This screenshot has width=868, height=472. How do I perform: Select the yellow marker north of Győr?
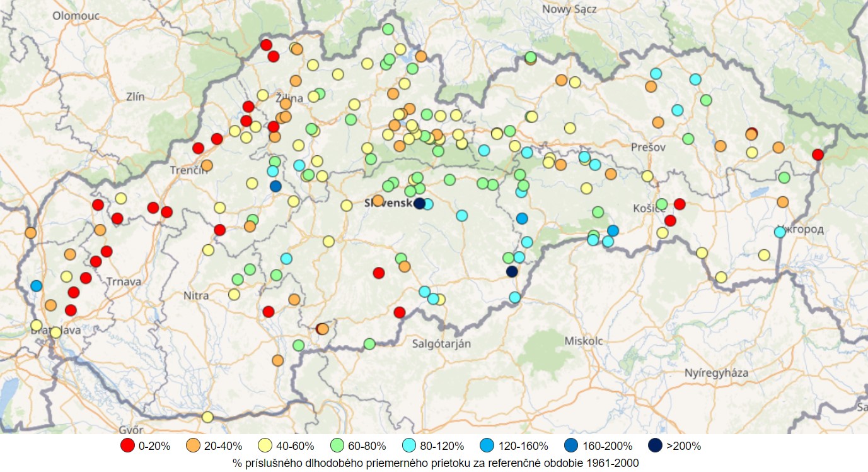coord(207,416)
